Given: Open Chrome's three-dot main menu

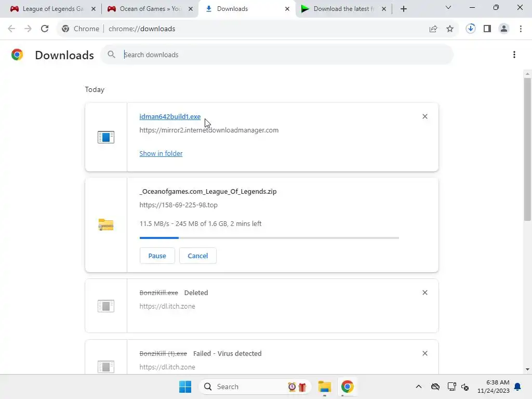Looking at the screenshot, I should tap(521, 29).
